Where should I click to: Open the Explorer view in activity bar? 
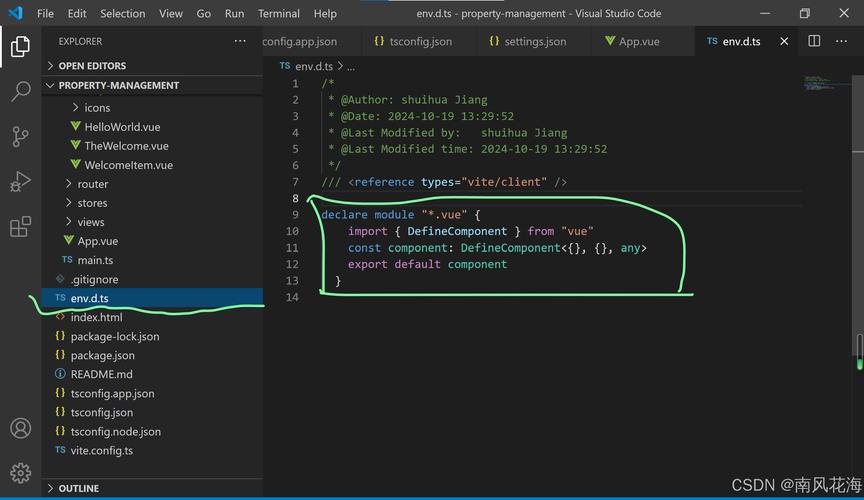[20, 46]
